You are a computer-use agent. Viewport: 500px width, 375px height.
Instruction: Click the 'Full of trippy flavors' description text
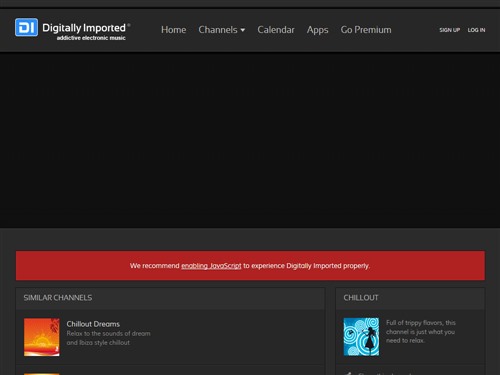(421, 332)
